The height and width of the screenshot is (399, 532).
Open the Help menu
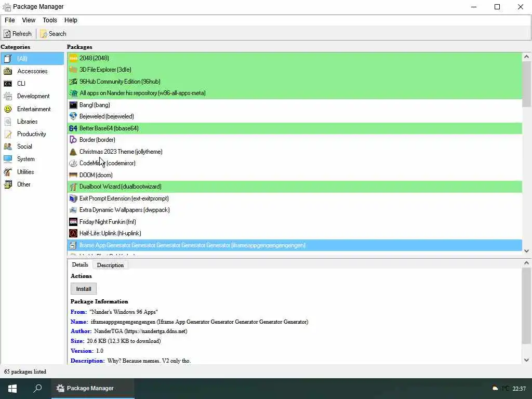click(x=71, y=20)
